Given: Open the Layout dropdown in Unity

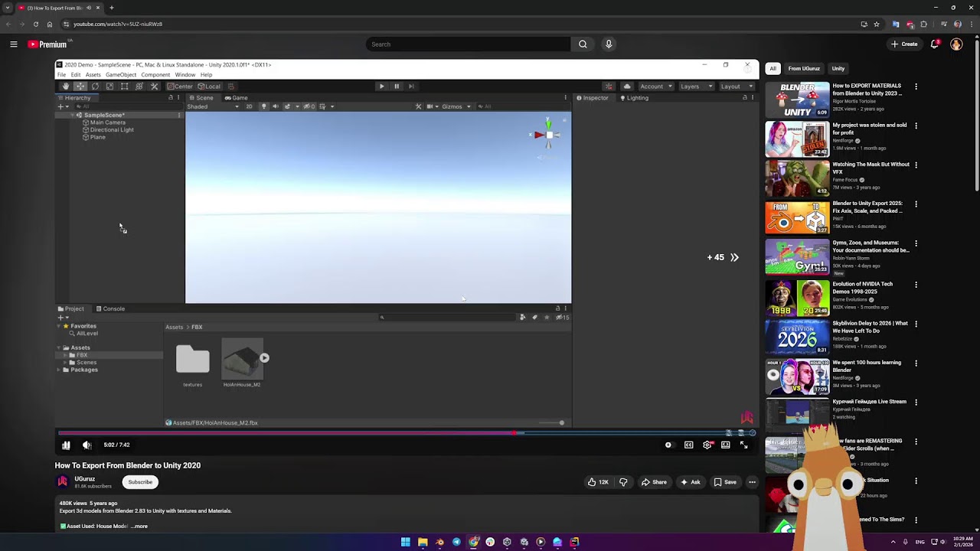Looking at the screenshot, I should [736, 86].
